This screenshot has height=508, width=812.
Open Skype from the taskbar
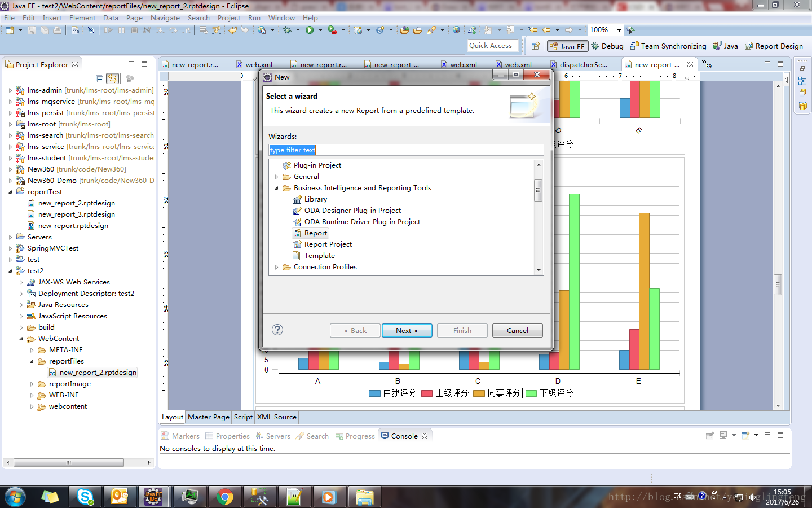(x=85, y=497)
